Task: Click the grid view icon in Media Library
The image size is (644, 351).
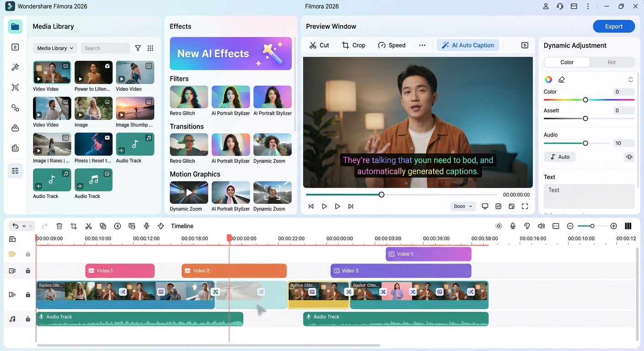Action: click(x=150, y=48)
